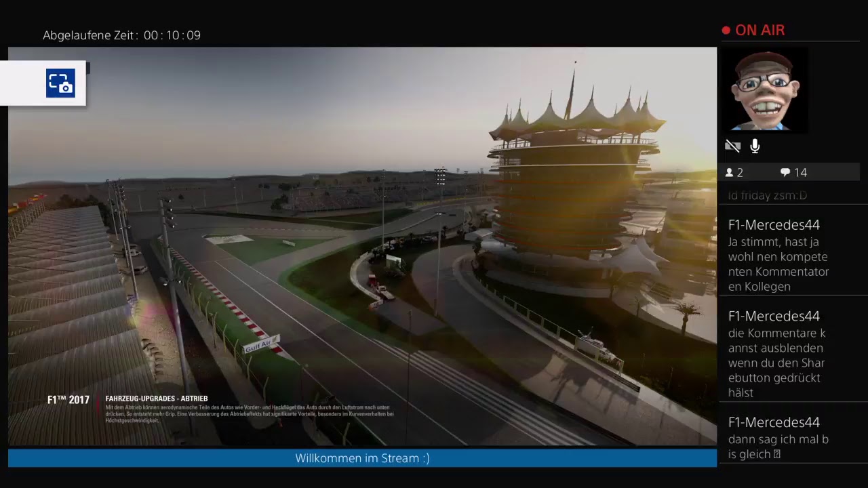Click the 'Willkommen im Stream :)' banner
868x488 pixels.
pyautogui.click(x=362, y=458)
